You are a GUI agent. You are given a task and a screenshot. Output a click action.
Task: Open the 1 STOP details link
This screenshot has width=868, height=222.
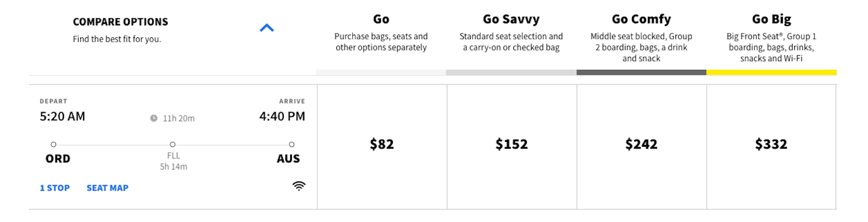point(55,188)
